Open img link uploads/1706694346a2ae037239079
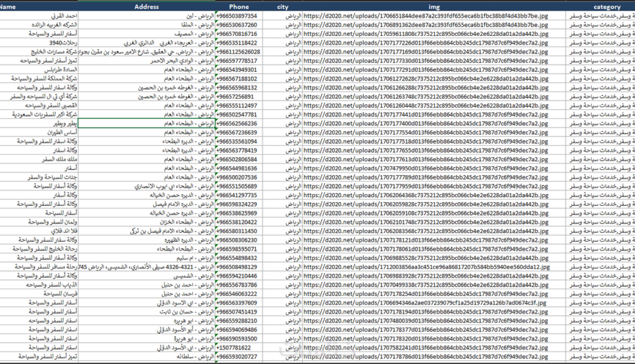The width and height of the screenshot is (635, 364). point(425,303)
